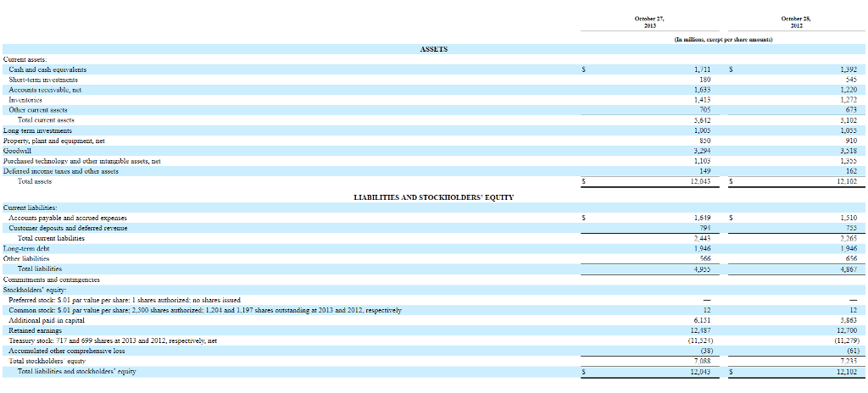Select the 2012 total stockholders' equity value 7,235

click(848, 361)
